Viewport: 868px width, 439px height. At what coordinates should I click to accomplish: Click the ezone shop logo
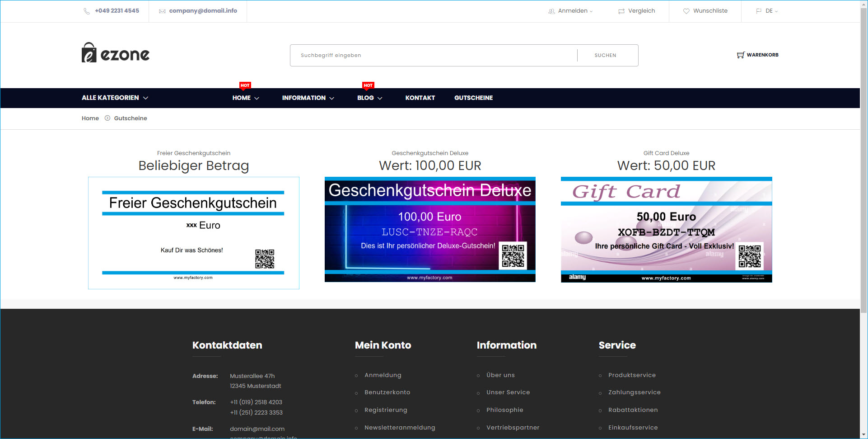(115, 53)
